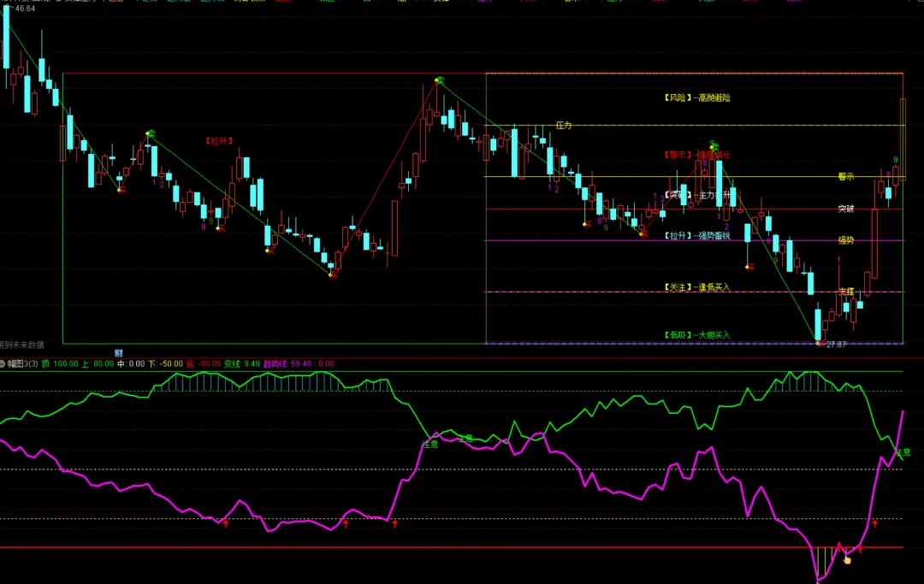The width and height of the screenshot is (924, 584).
Task: Click the 用到未来数据 notice text
Action: coord(21,345)
